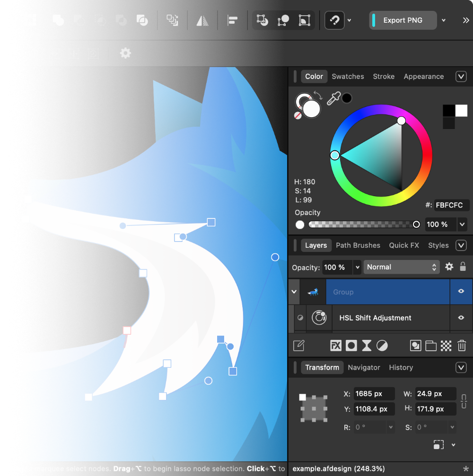Open Layer Effects with FX icon
This screenshot has height=476, width=473.
coord(335,346)
